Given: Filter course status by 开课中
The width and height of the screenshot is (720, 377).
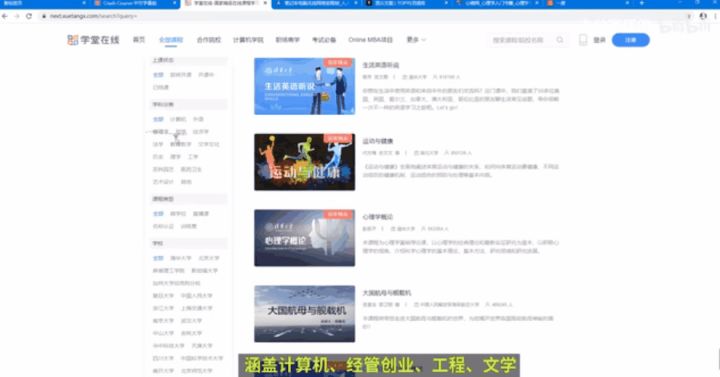Looking at the screenshot, I should tap(206, 74).
